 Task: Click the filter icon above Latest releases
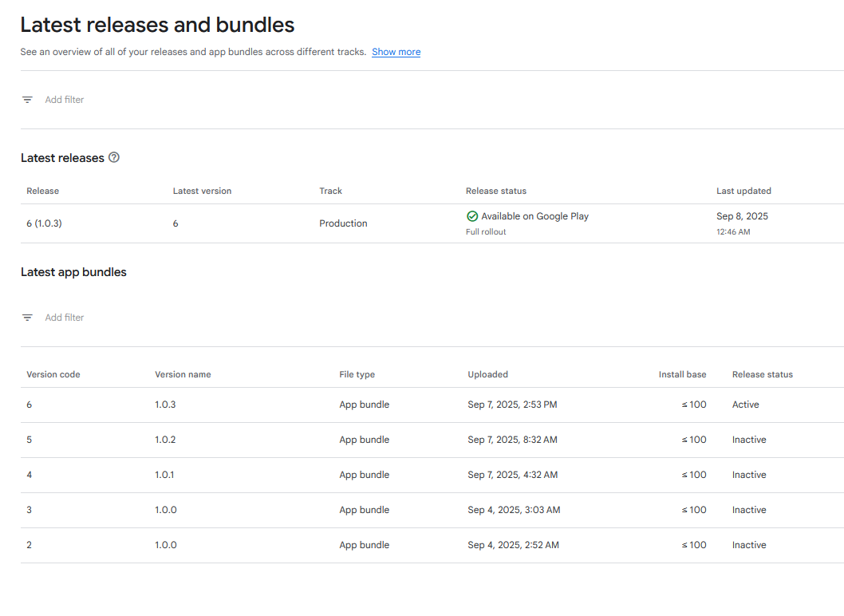point(27,100)
